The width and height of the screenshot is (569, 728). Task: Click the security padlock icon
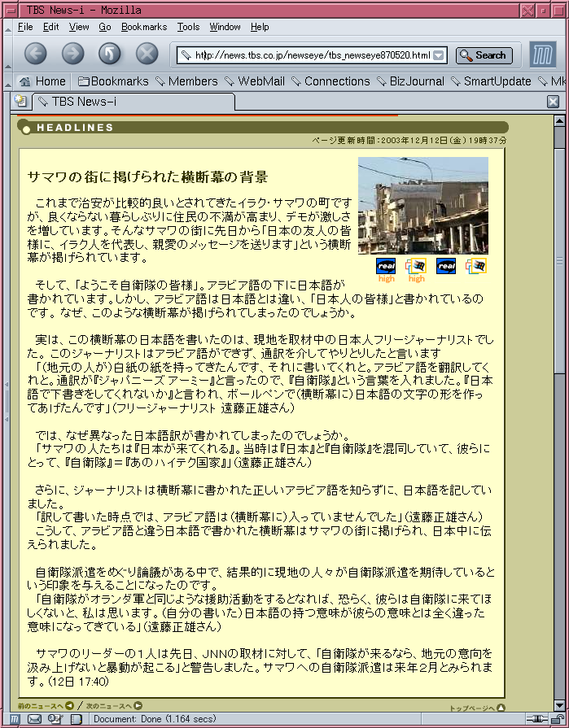(x=557, y=719)
